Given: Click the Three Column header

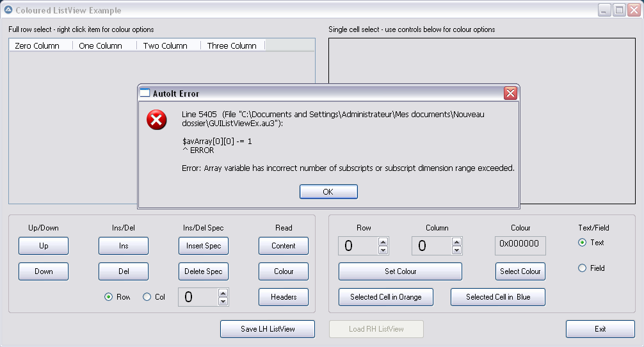Looking at the screenshot, I should (233, 45).
